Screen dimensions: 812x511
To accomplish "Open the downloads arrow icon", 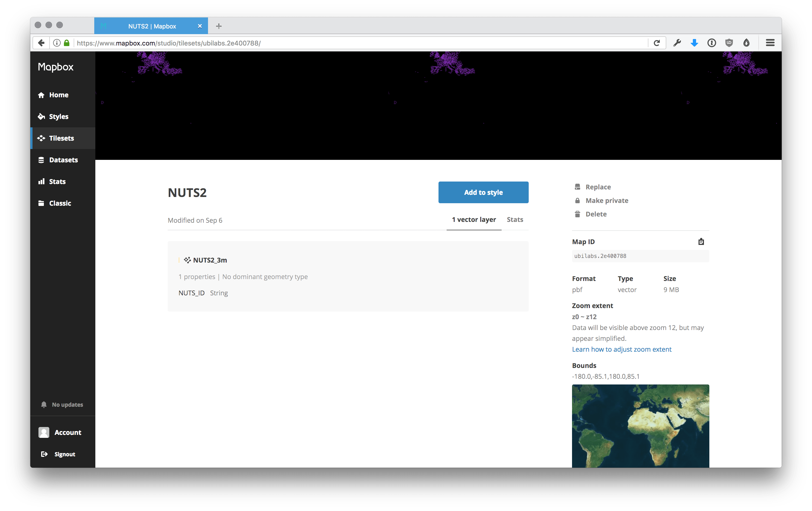I will click(x=694, y=43).
